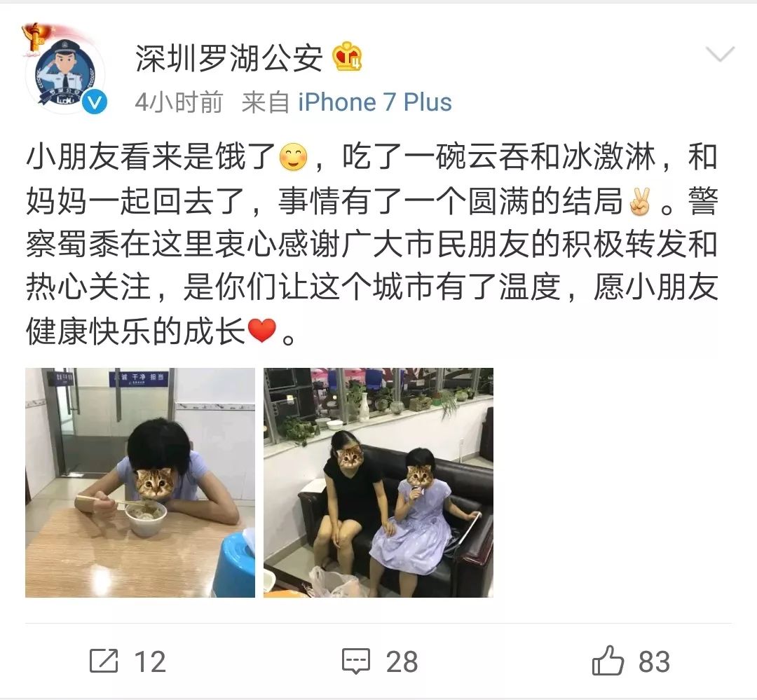Viewport: 757px width, 700px height.
Task: Click the comment count 28
Action: pos(402,662)
